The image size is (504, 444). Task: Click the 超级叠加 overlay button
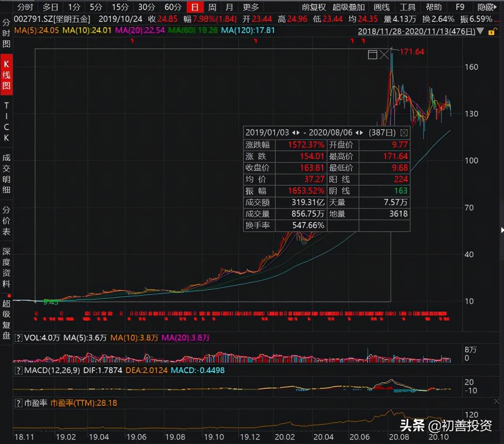(x=348, y=7)
